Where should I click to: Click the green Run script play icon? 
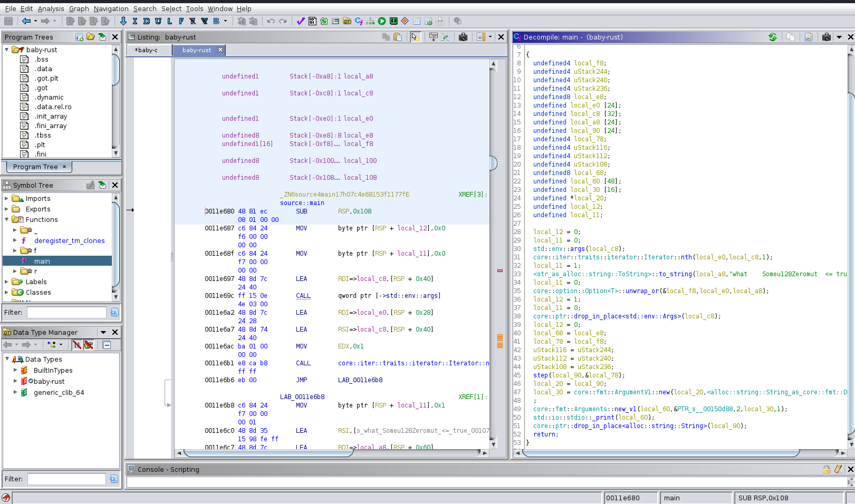click(x=382, y=21)
